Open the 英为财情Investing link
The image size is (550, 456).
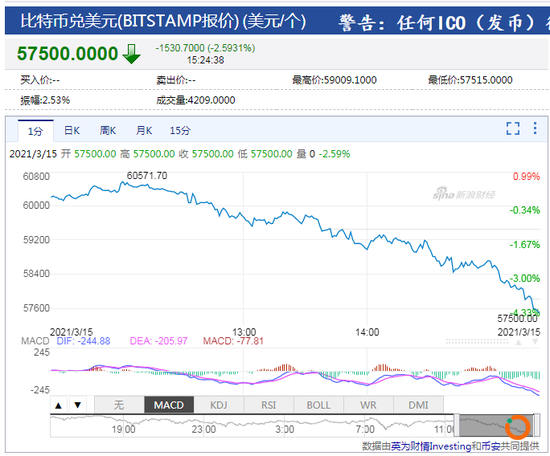click(431, 447)
